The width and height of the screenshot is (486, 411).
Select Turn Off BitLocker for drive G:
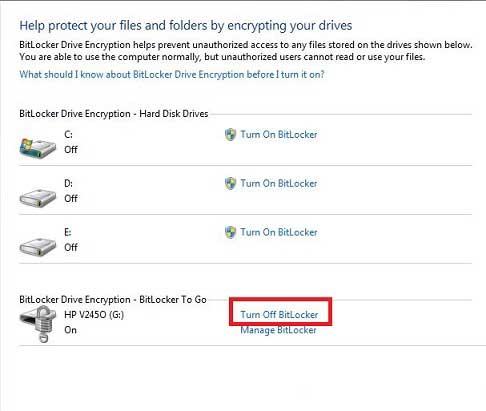click(279, 315)
